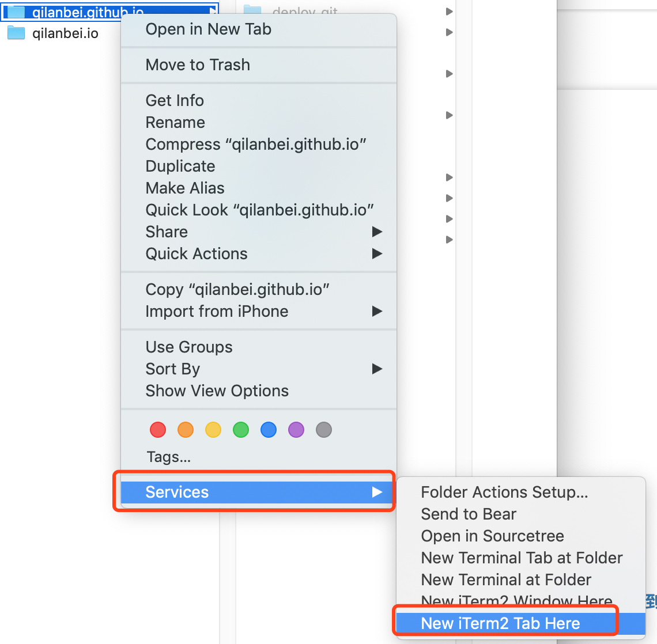Expand the Share submenu
This screenshot has height=644, width=657.
click(x=259, y=232)
